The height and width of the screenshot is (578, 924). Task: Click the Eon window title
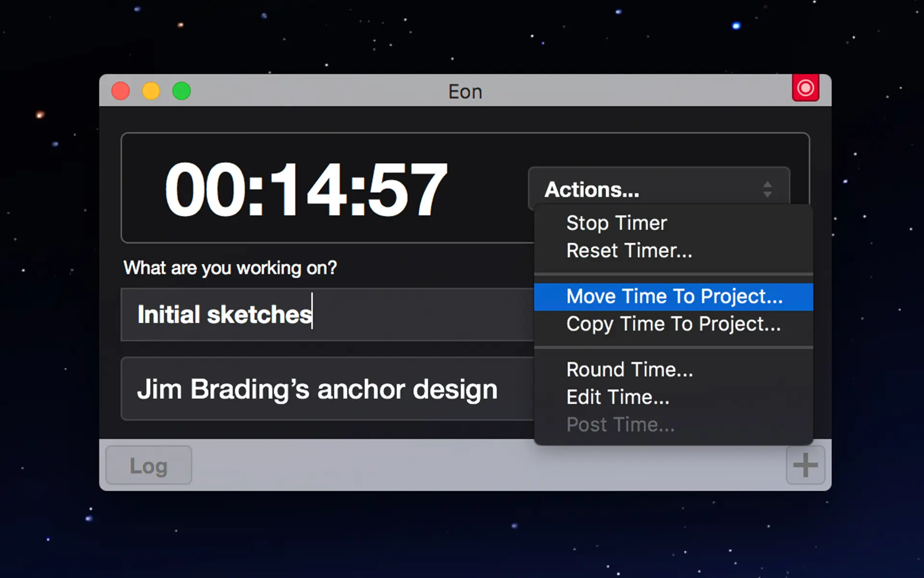465,92
